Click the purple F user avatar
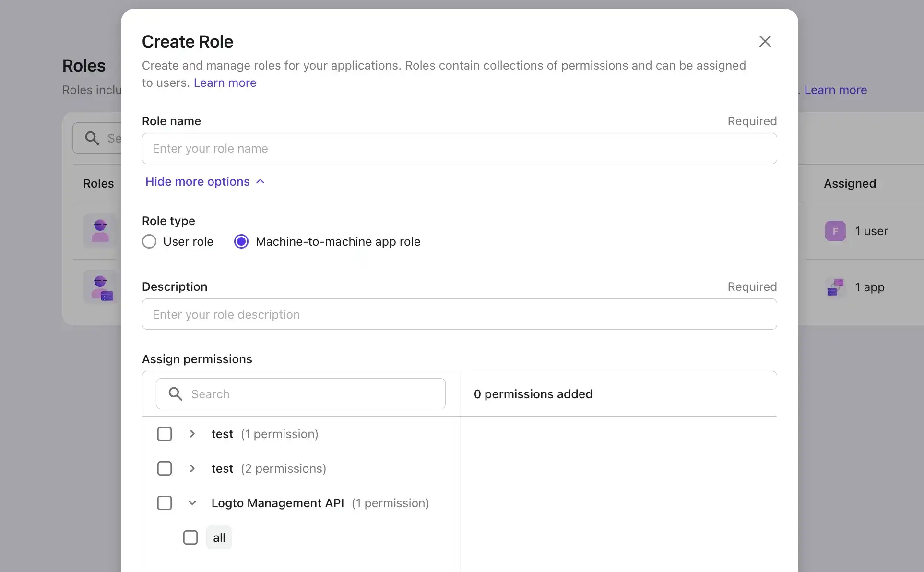 (835, 231)
